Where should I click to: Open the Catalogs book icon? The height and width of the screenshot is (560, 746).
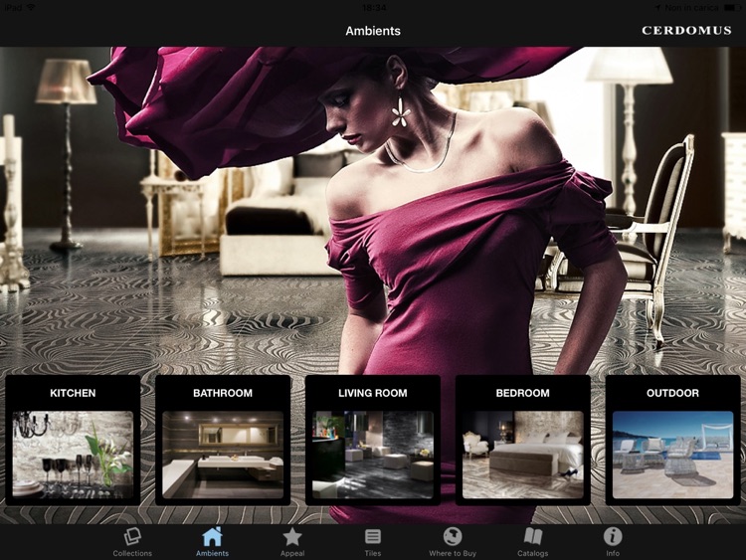coord(533,537)
